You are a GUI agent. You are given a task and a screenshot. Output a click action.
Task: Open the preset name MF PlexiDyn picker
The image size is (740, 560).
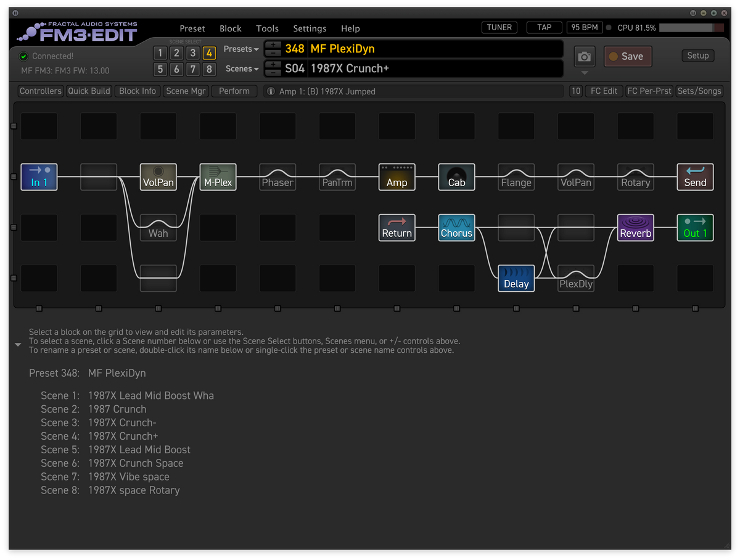(x=435, y=49)
